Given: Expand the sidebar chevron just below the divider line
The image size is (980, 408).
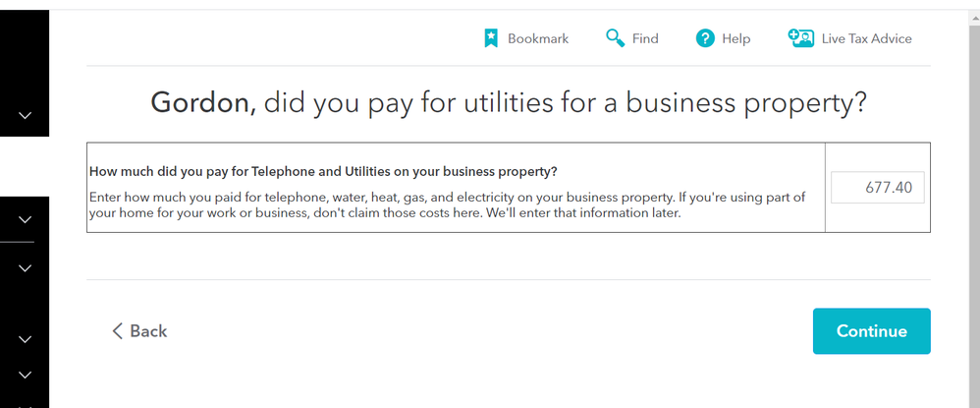Looking at the screenshot, I should pos(25,268).
